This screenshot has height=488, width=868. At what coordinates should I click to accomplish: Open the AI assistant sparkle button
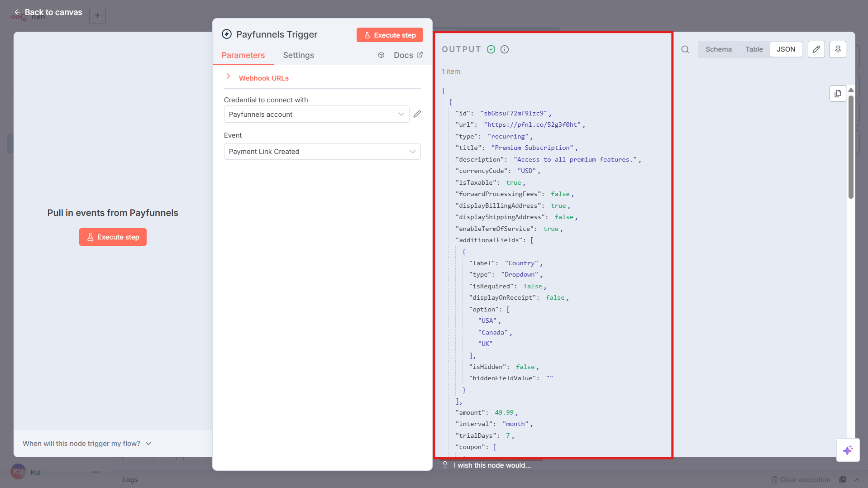click(x=848, y=450)
